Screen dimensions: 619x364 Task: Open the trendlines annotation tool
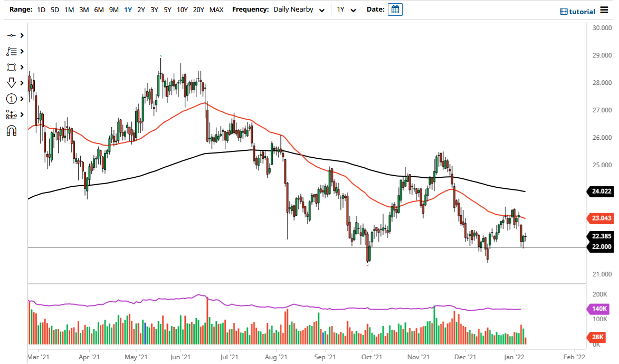[11, 51]
